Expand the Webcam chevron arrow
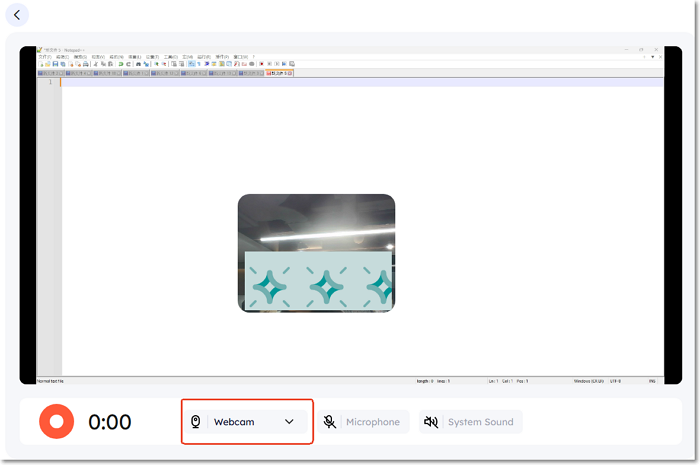This screenshot has width=700, height=465. click(x=289, y=422)
